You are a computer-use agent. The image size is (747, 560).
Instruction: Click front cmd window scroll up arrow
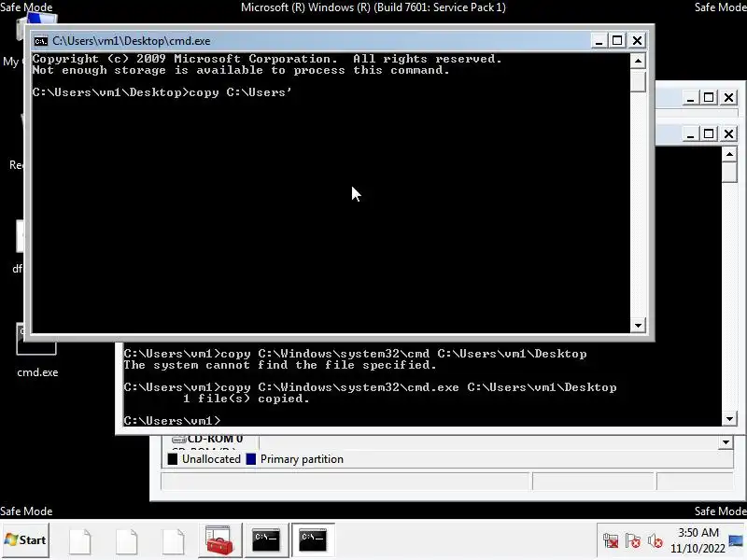(638, 61)
